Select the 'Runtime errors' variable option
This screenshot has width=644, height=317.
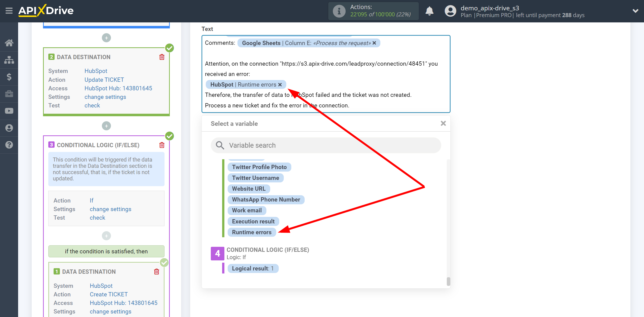[x=252, y=232]
